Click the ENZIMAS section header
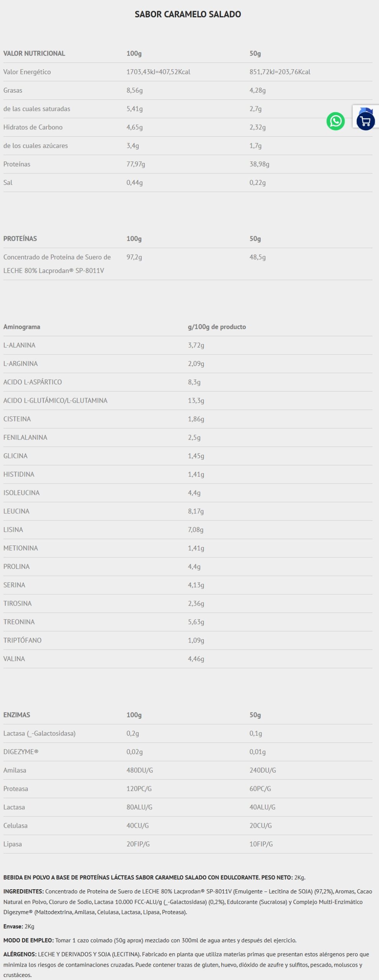This screenshot has height=980, width=379. [16, 715]
